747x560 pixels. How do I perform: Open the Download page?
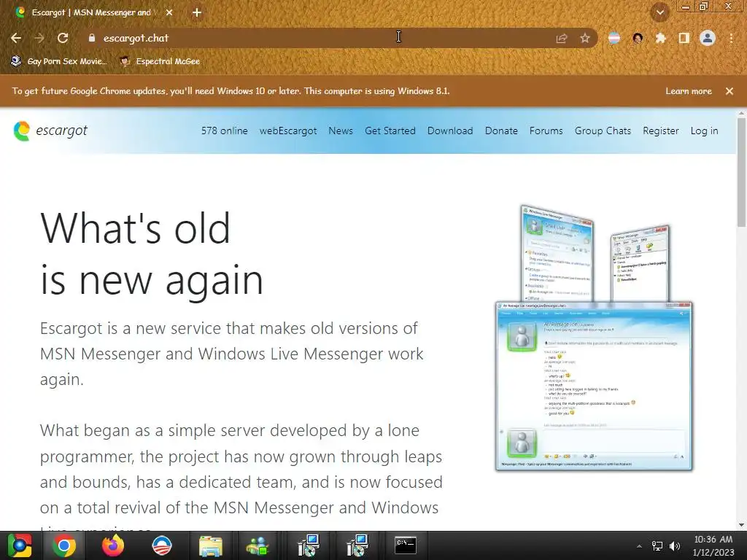click(450, 131)
